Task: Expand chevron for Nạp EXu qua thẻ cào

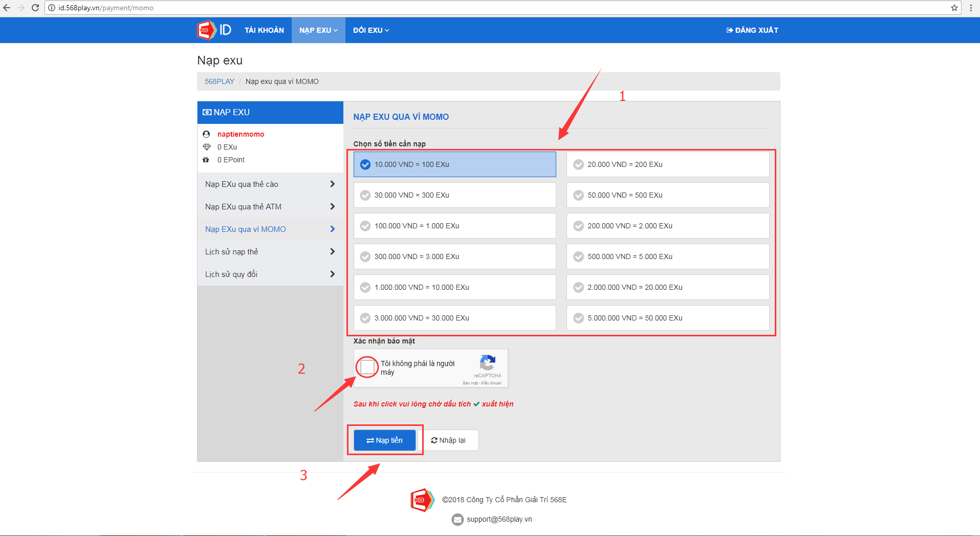Action: (332, 184)
